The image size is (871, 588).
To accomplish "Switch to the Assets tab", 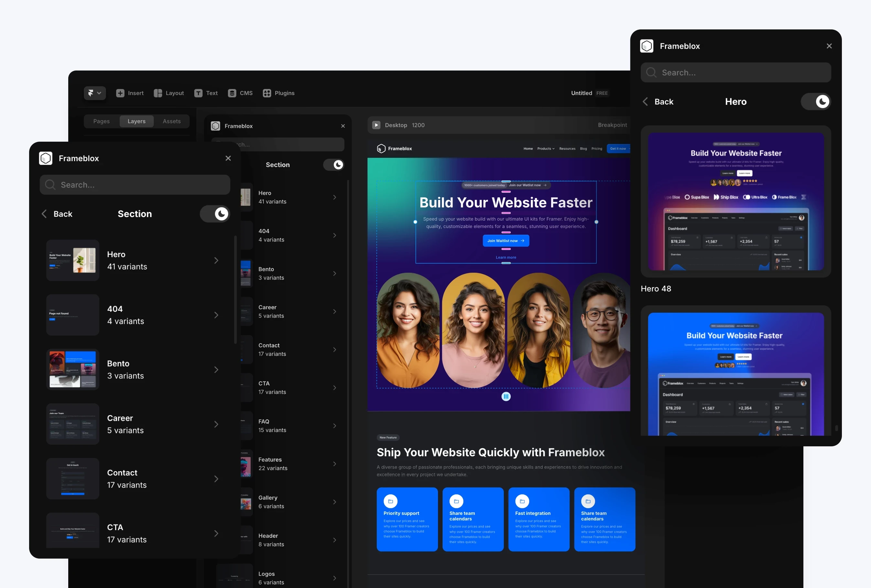I will point(172,121).
